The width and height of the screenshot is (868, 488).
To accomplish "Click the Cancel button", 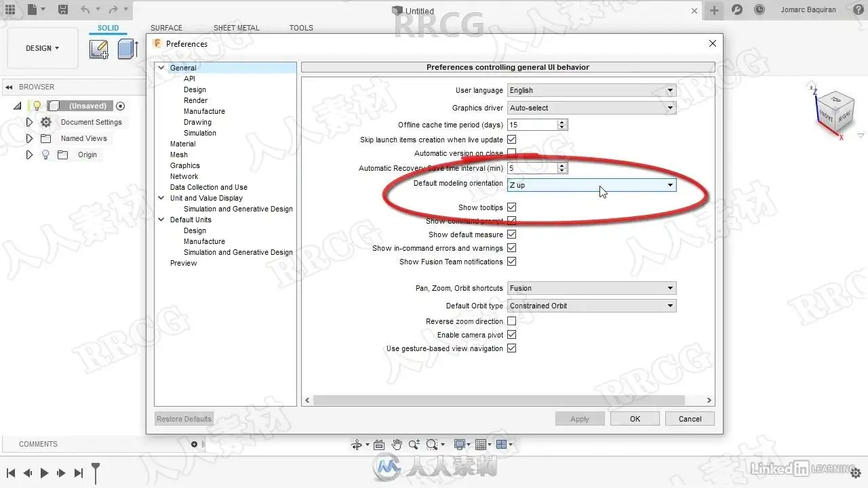I will (690, 419).
